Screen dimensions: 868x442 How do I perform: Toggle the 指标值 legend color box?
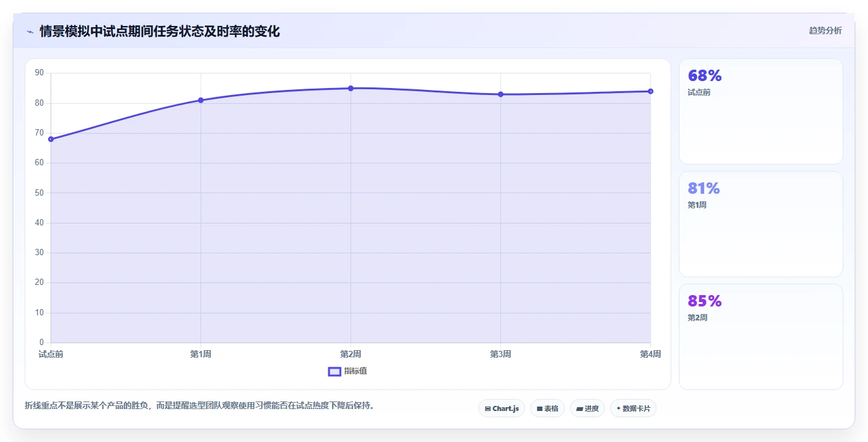point(335,371)
